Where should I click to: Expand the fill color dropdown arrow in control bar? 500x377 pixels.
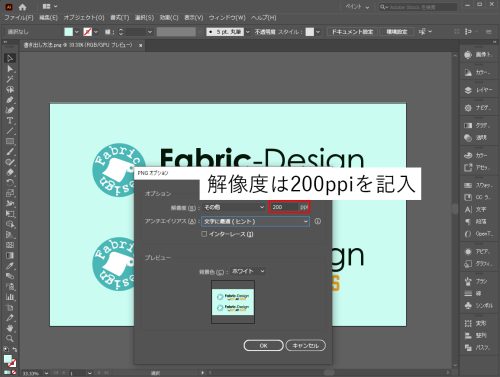click(x=77, y=32)
